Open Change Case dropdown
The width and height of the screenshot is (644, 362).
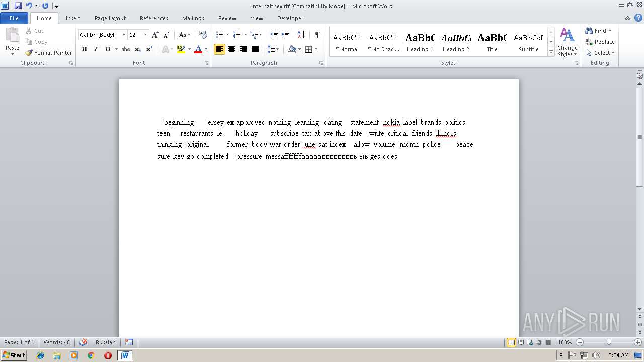tap(184, 35)
